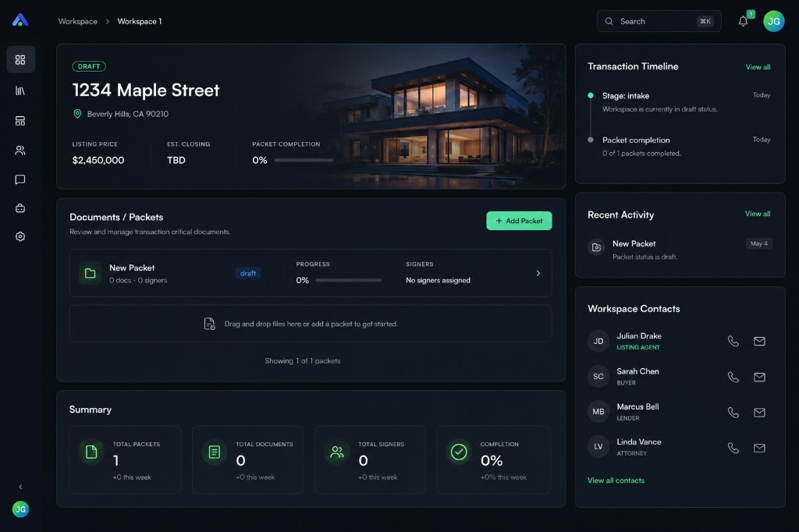799x532 pixels.
Task: Open the dashboard grid icon in sidebar
Action: pyautogui.click(x=20, y=59)
